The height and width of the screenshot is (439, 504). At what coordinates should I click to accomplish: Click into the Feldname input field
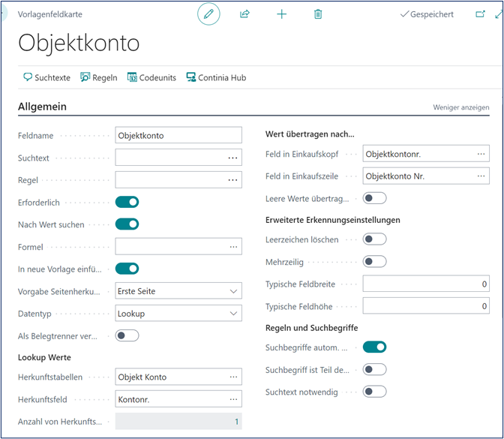[x=178, y=135]
